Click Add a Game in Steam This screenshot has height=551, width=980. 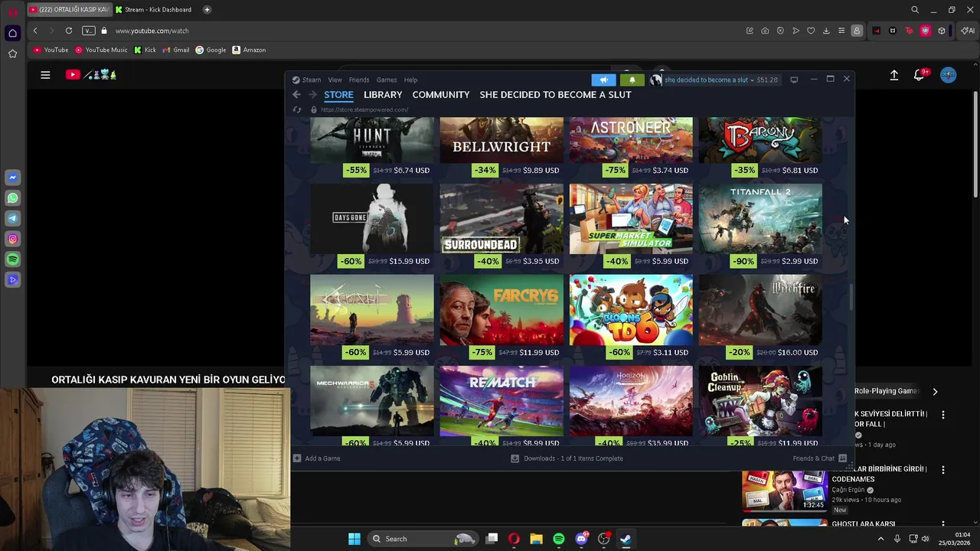[317, 458]
